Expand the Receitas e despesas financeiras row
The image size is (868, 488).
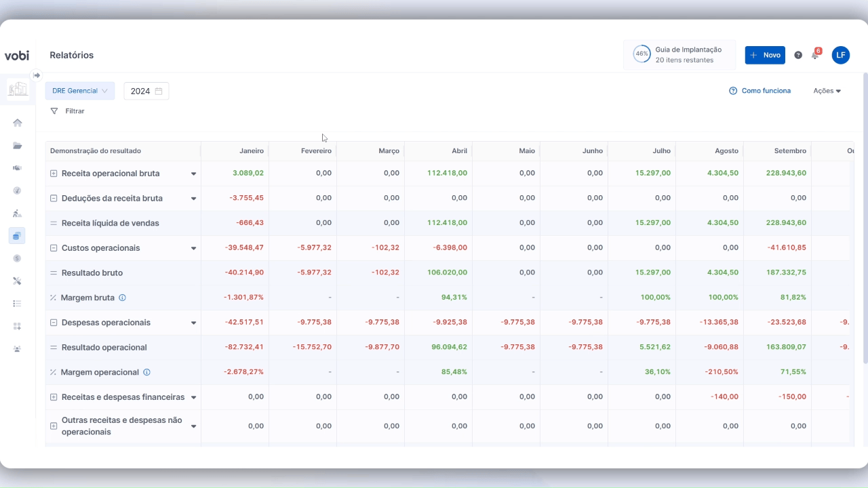click(54, 397)
